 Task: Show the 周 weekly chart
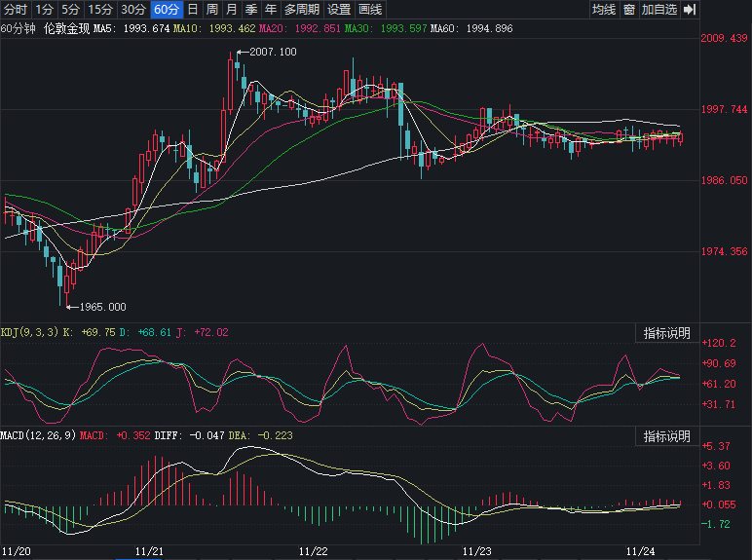pyautogui.click(x=211, y=10)
